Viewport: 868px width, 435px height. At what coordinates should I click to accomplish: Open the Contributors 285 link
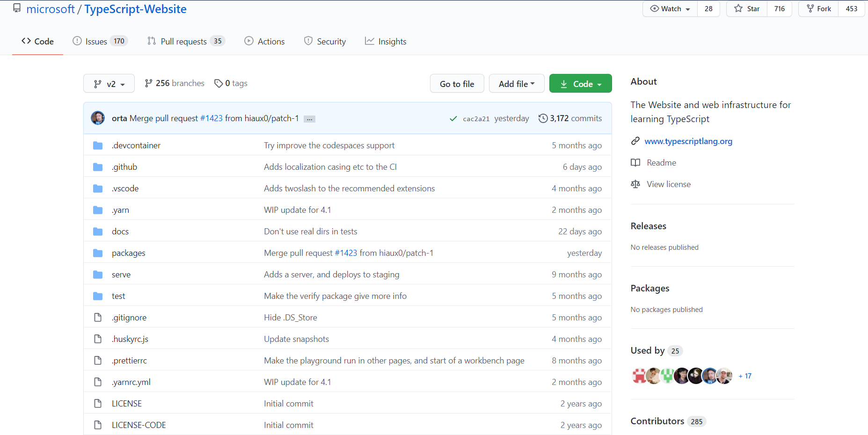click(668, 421)
